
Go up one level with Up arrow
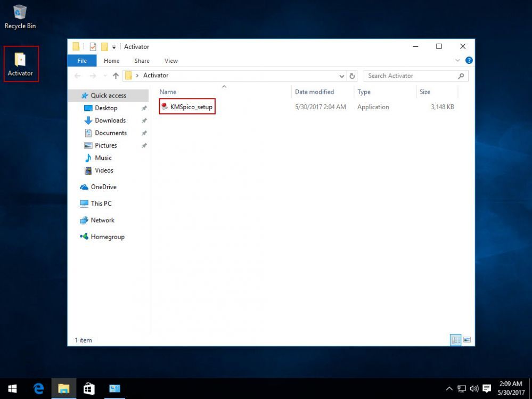[x=116, y=76]
